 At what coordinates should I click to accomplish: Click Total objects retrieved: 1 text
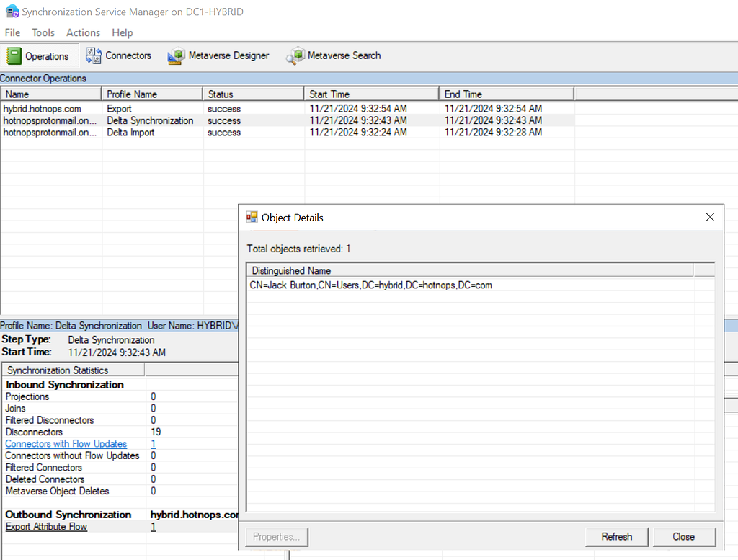click(x=298, y=249)
